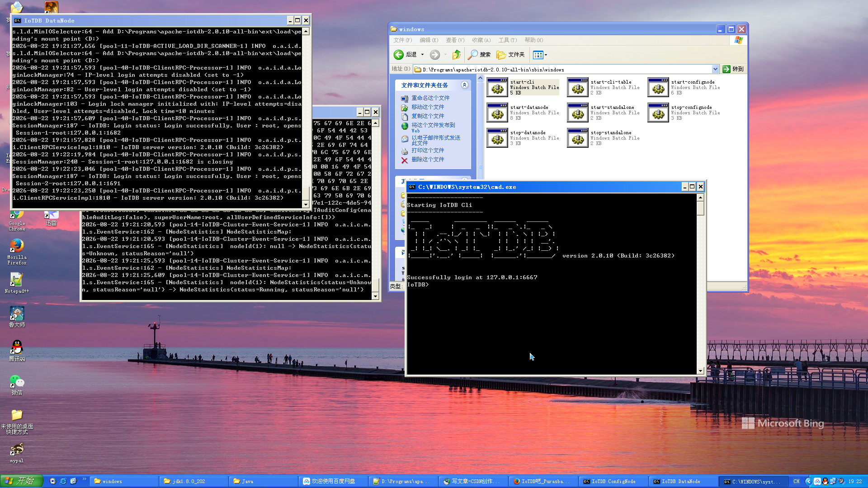Open the 搜索 search pane in Explorer

[479, 55]
